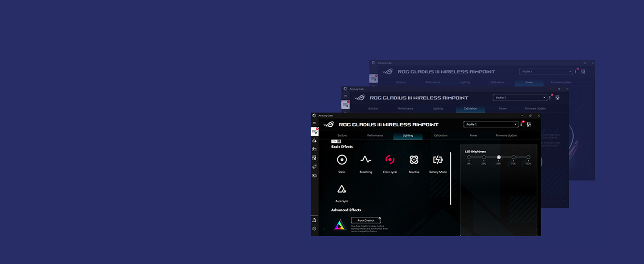Enable Battery Mode lighting effect

tap(438, 160)
